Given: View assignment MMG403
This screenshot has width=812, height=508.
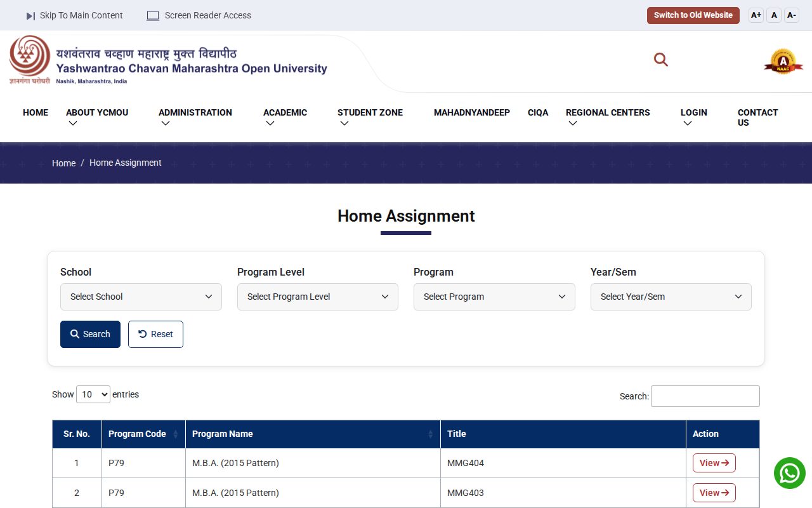Looking at the screenshot, I should click(714, 493).
